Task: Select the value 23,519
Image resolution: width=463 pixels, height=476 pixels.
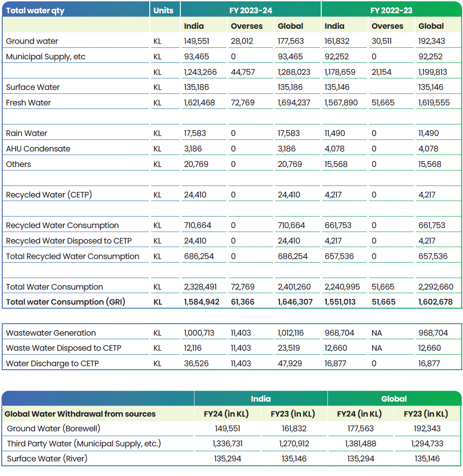Action: [288, 348]
